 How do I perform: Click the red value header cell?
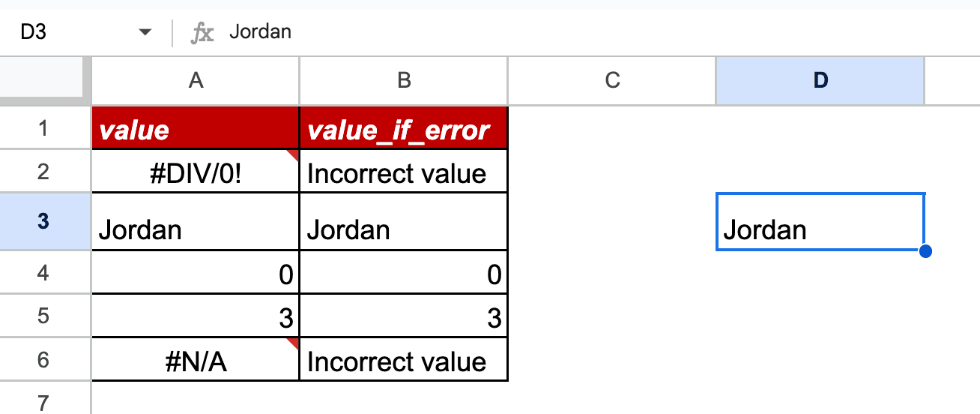coord(196,129)
